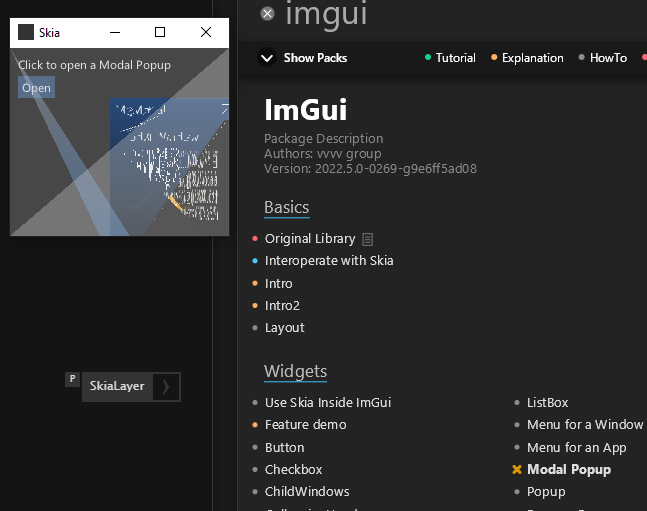Click orange X icon beside Modal Popup
This screenshot has width=647, height=511.
pos(517,469)
